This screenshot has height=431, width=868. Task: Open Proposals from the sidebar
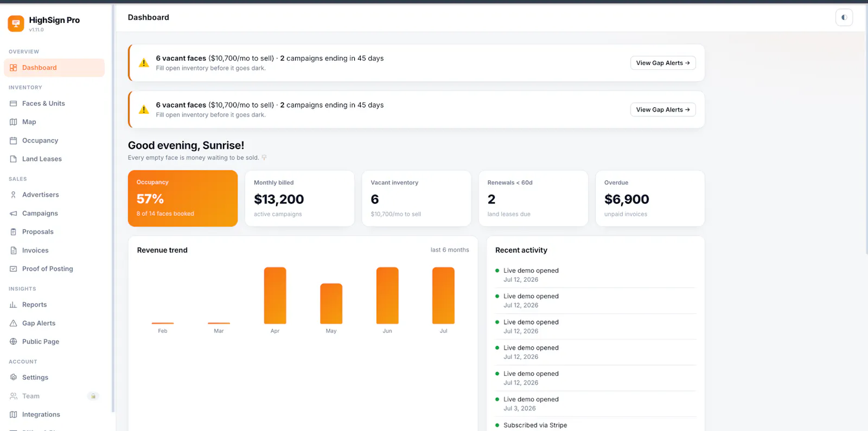click(x=54, y=232)
